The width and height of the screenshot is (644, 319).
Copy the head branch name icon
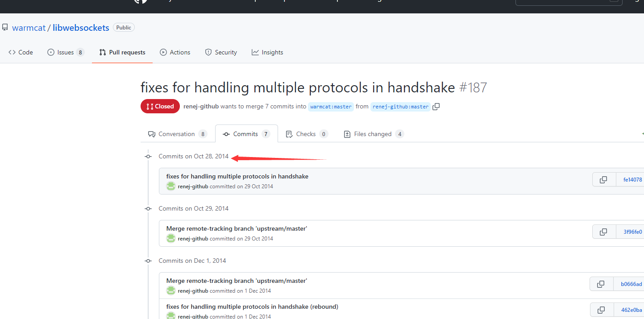[436, 107]
